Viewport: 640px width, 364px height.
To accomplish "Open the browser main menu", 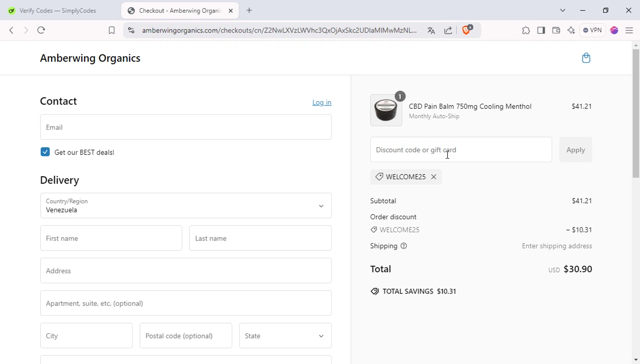I will tap(629, 30).
